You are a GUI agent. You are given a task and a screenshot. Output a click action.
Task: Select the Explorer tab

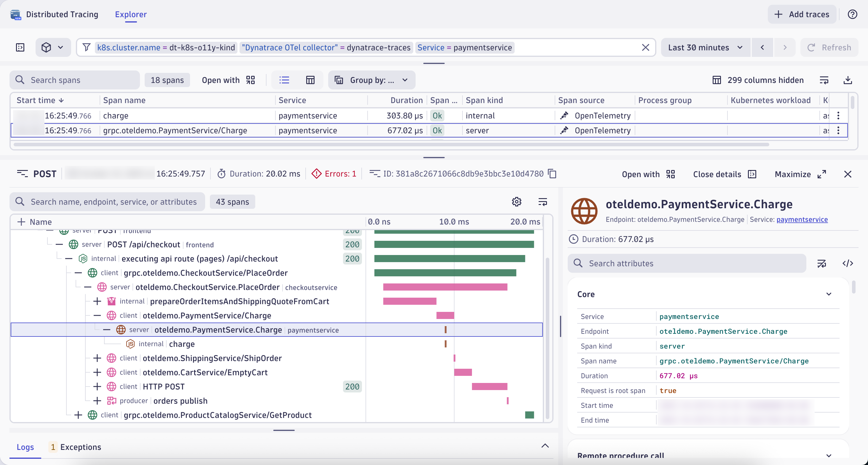click(x=130, y=14)
